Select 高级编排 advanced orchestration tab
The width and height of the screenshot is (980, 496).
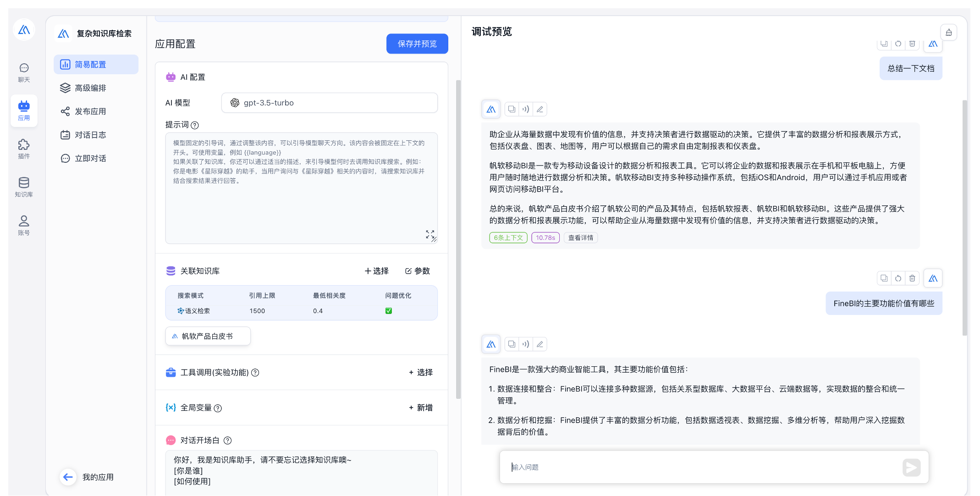tap(96, 88)
